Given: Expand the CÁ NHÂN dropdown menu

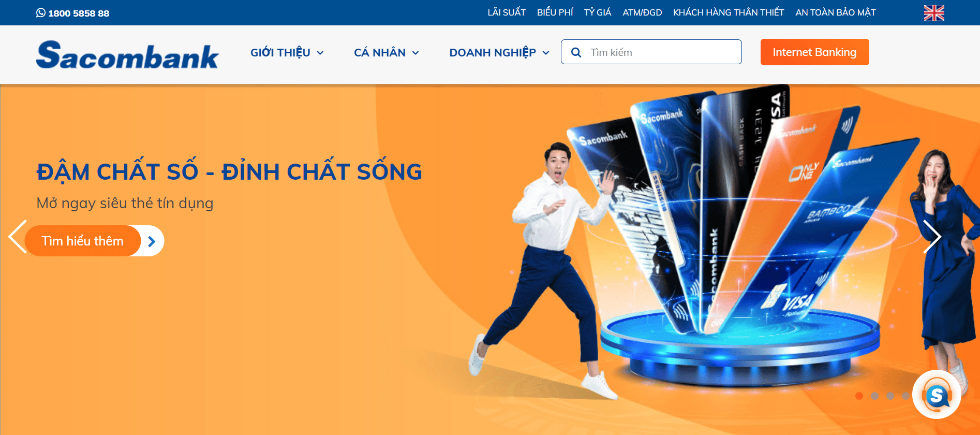Looking at the screenshot, I should 387,53.
